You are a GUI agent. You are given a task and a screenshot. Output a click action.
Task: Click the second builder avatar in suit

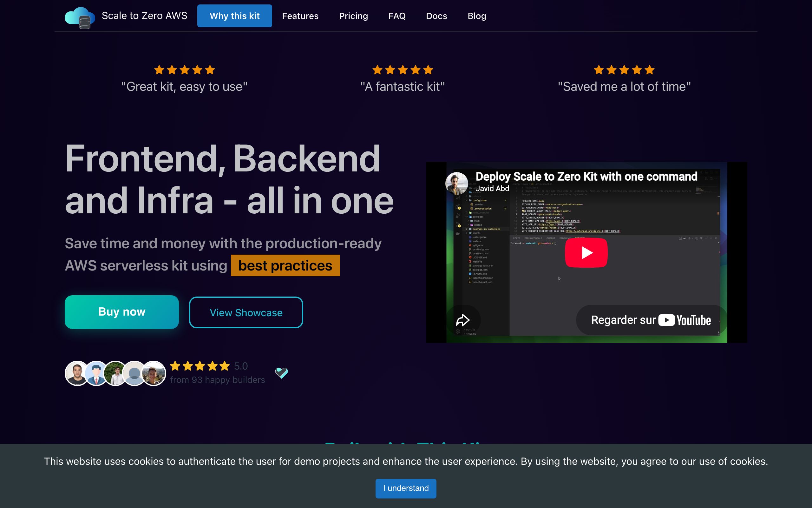point(96,373)
